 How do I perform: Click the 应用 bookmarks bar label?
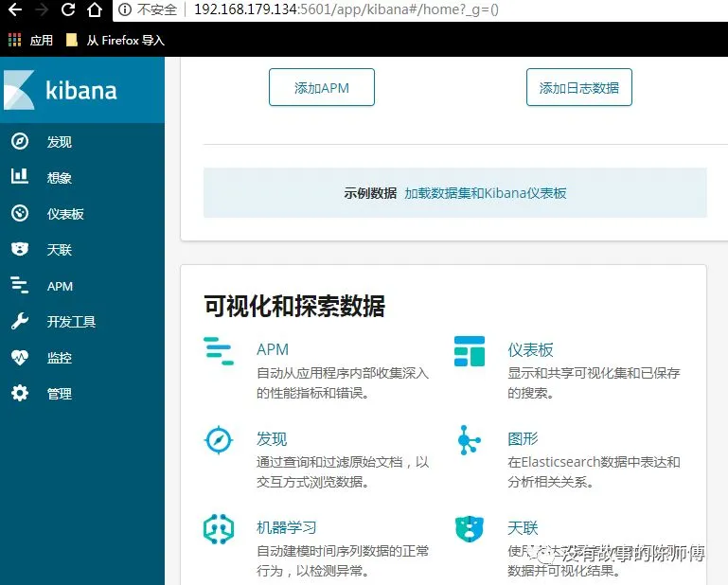42,41
